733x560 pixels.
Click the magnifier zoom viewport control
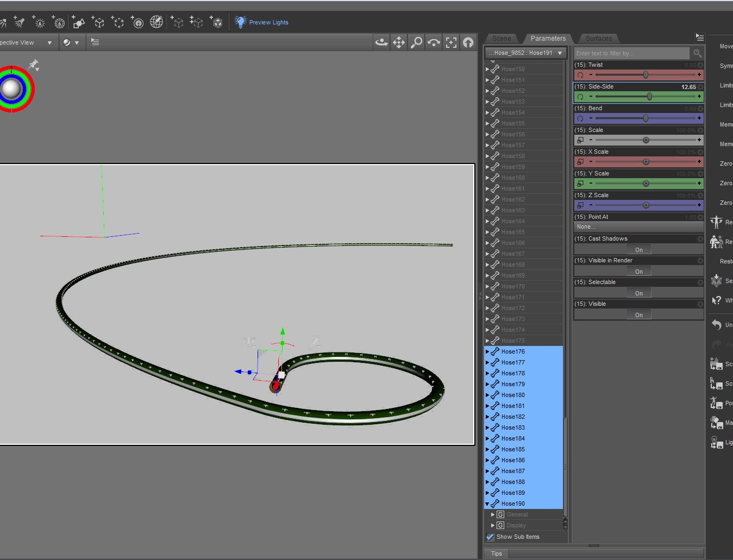(x=416, y=42)
